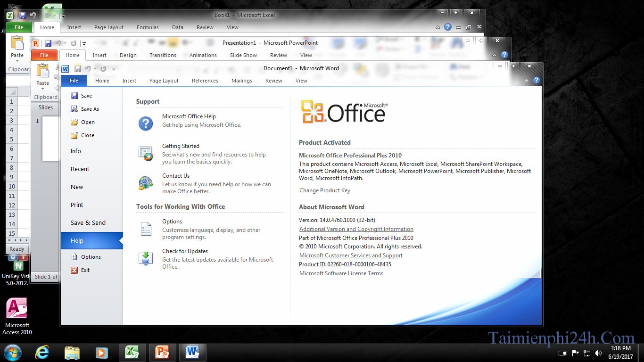Image resolution: width=644 pixels, height=362 pixels.
Task: Select Save & Send in backstage menu
Action: pos(88,223)
